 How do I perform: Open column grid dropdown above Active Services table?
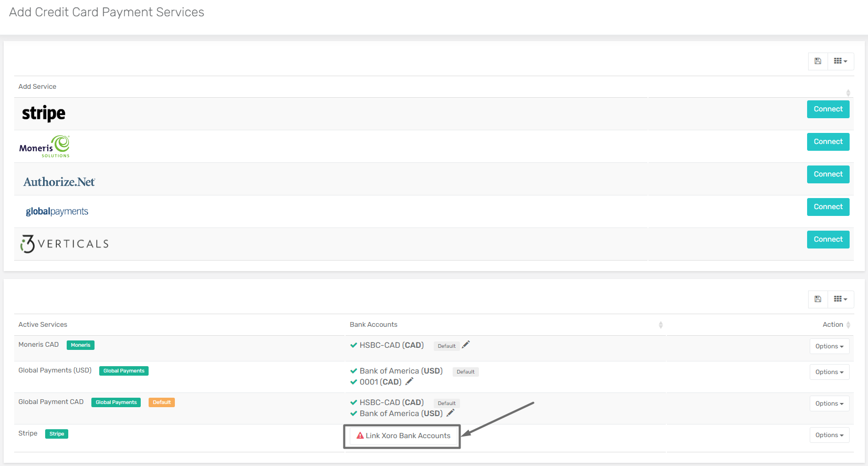click(841, 299)
